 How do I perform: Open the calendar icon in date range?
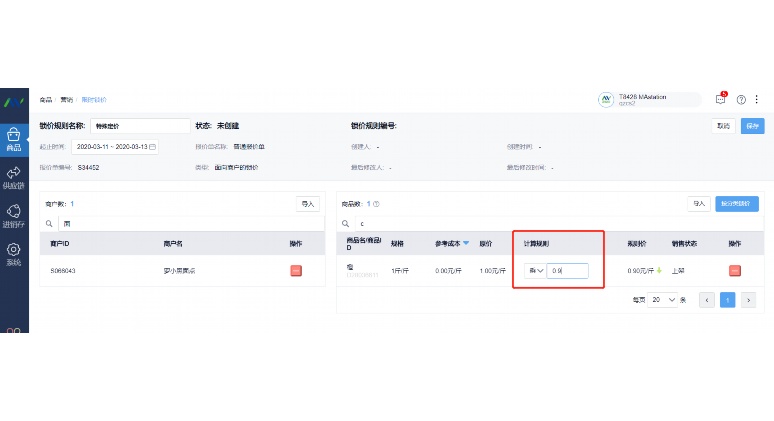(153, 147)
